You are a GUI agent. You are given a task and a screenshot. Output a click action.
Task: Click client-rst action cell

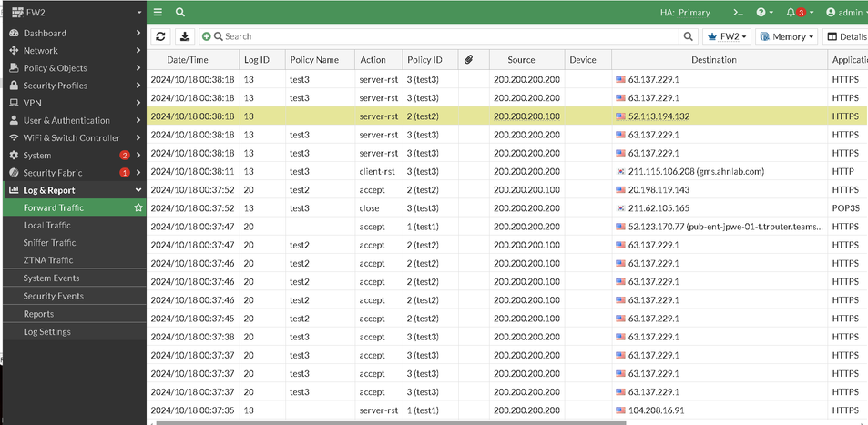[377, 172]
